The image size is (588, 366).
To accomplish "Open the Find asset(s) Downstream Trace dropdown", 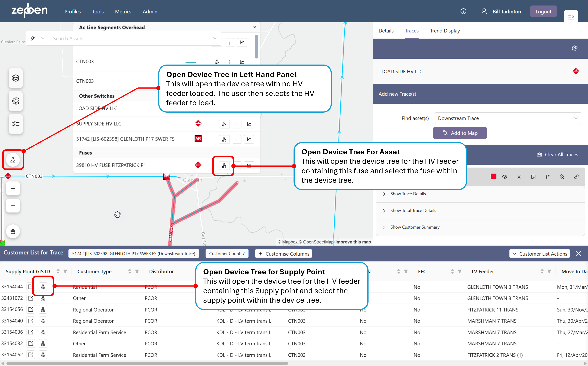I will coord(508,118).
